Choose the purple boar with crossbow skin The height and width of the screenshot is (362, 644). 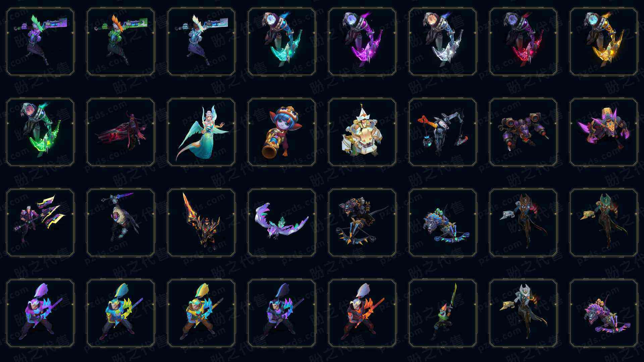[604, 313]
